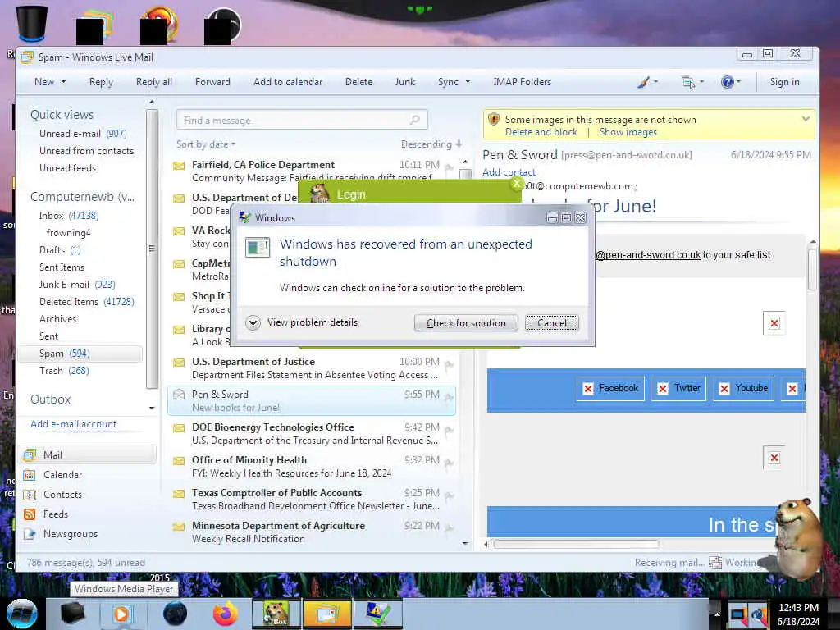Click the preview pane horizontal scrollbar
Viewport: 840px width, 630px height.
click(576, 545)
